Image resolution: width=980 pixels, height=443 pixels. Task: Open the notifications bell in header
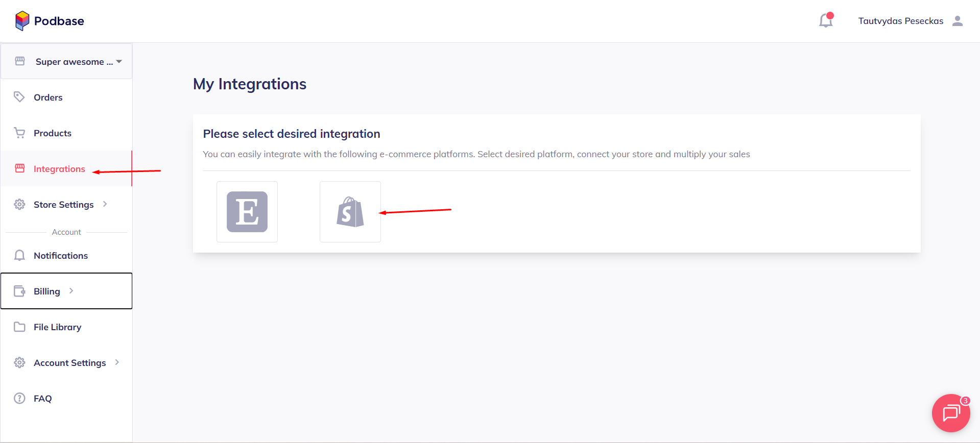pyautogui.click(x=826, y=21)
